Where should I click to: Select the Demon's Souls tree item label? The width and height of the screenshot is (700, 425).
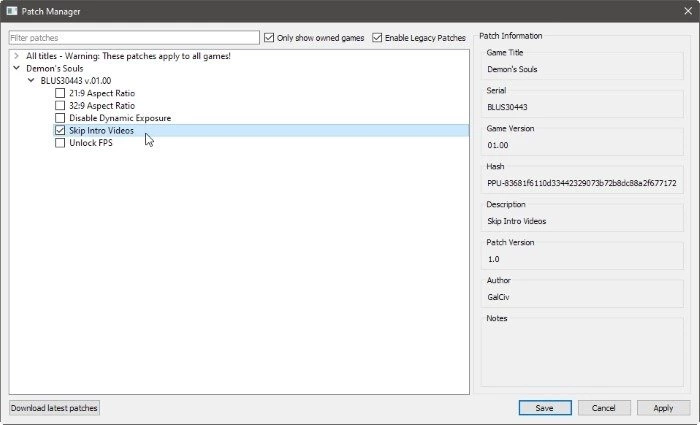click(x=54, y=68)
